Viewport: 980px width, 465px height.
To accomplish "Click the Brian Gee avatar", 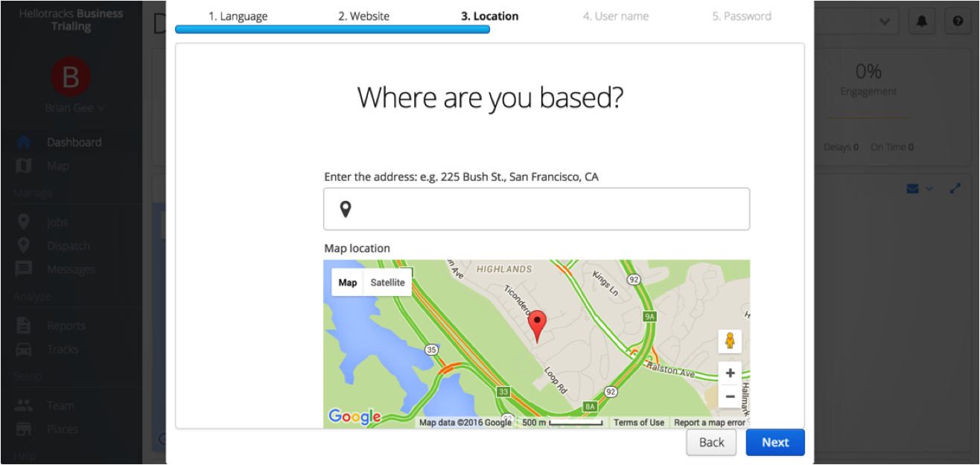I will pyautogui.click(x=71, y=77).
